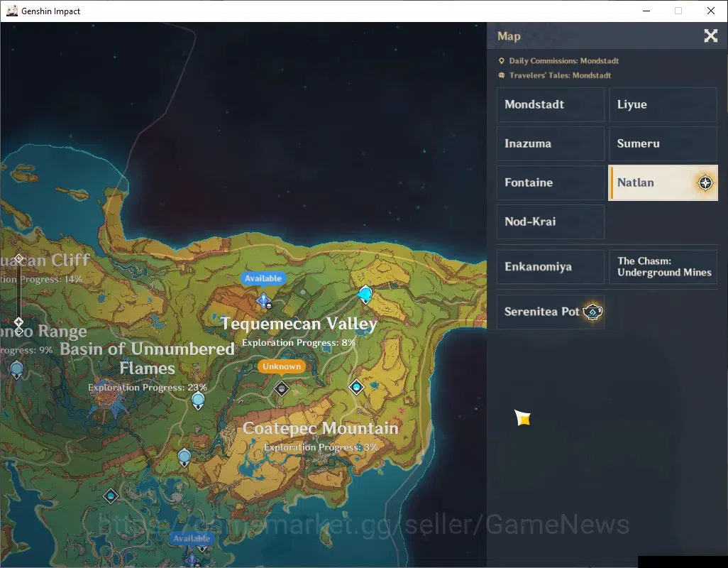Viewport: 728px width, 568px height.
Task: Close the Genshin Impact window
Action: pos(711,11)
